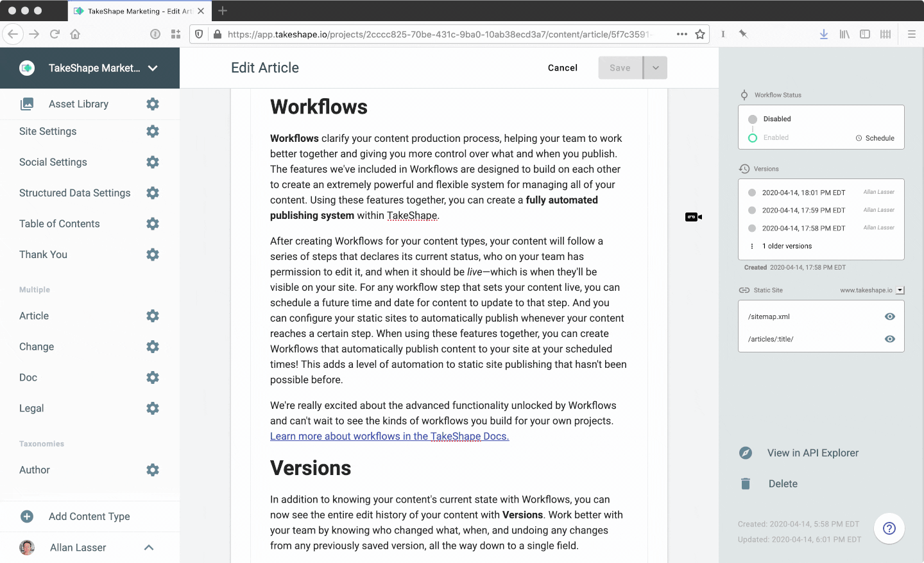Click Add Content Type
The width and height of the screenshot is (924, 563).
click(x=89, y=516)
